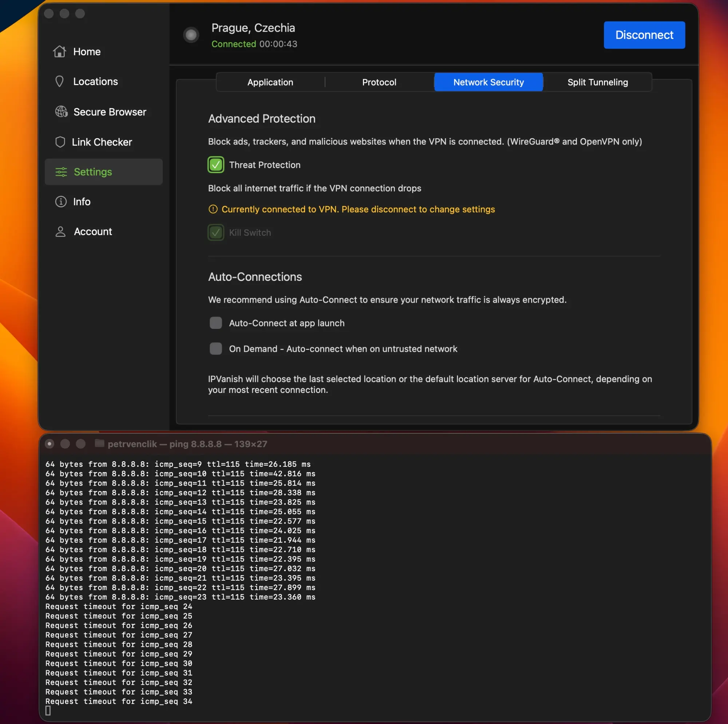Toggle On Demand auto-connect option
Viewport: 728px width, 724px height.
215,349
